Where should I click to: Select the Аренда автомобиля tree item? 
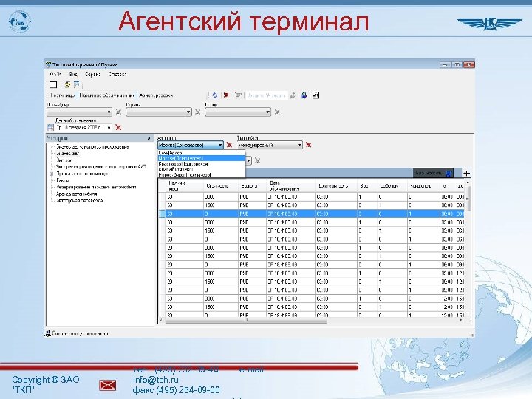[76, 194]
